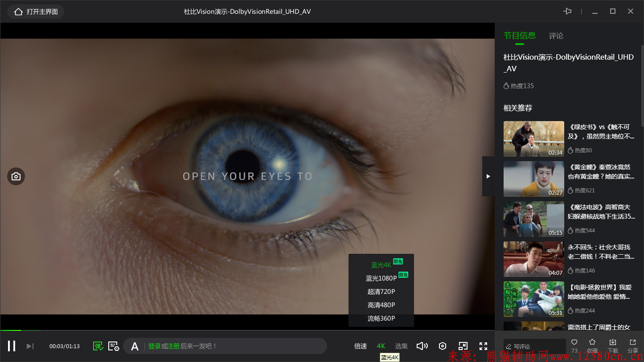
Task: Pause the video playback
Action: (12, 346)
